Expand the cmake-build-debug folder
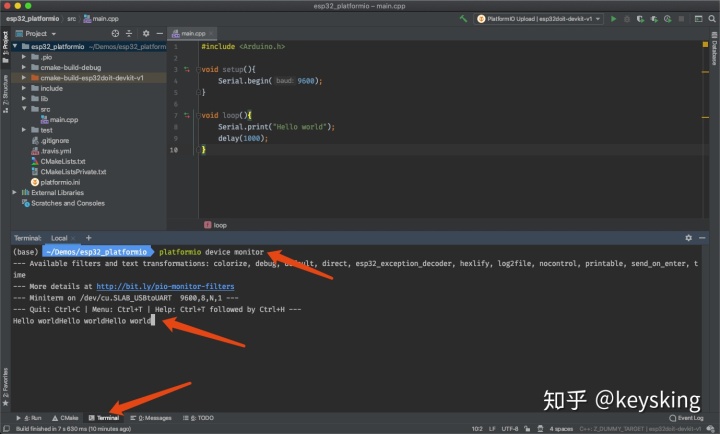Image resolution: width=720 pixels, height=434 pixels. 24,68
